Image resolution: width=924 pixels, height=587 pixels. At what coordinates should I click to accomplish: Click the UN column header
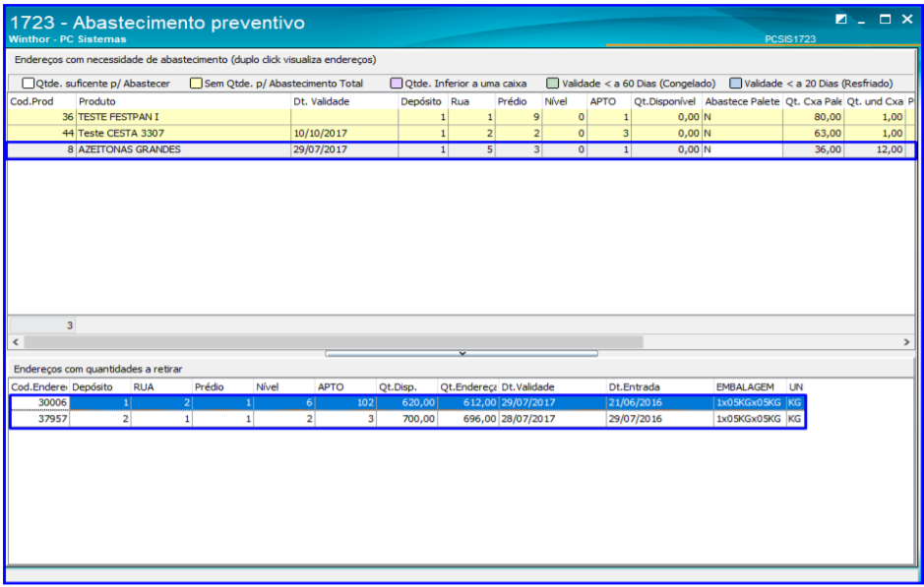click(x=795, y=386)
